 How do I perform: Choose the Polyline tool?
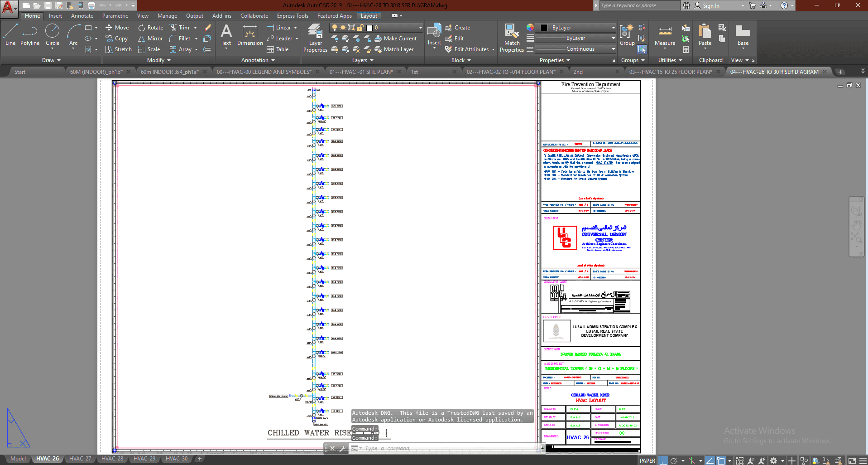click(30, 35)
